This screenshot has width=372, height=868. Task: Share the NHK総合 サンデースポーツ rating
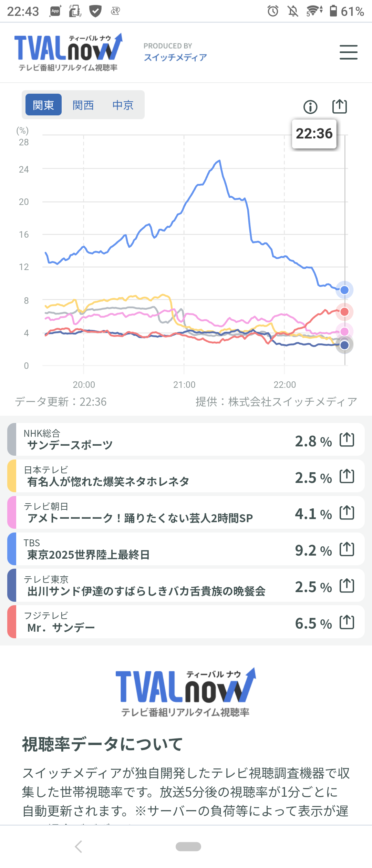pyautogui.click(x=347, y=440)
